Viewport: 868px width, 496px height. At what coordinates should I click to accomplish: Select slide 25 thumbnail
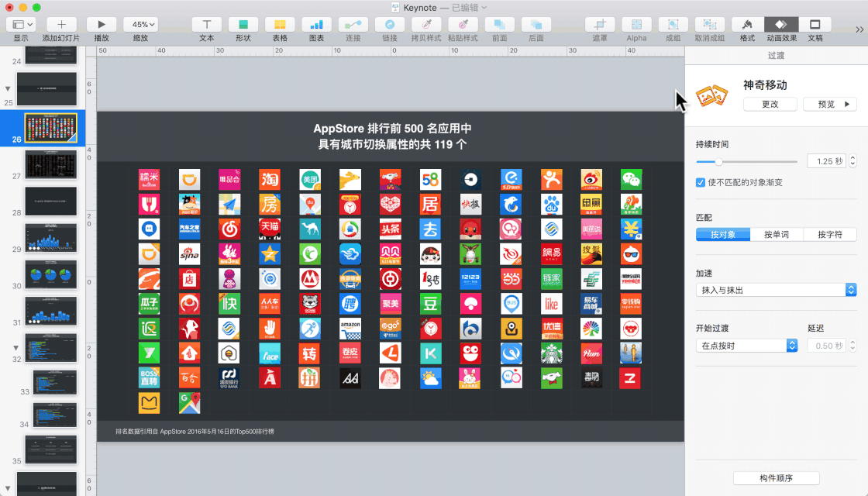coord(47,88)
